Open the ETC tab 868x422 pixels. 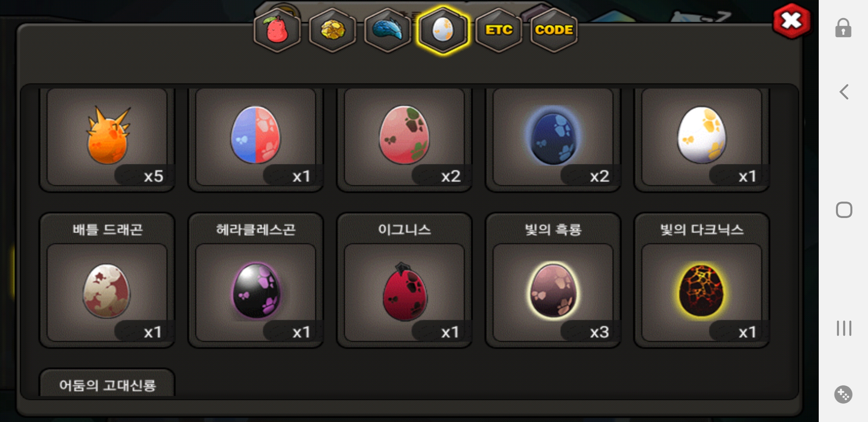pos(499,30)
